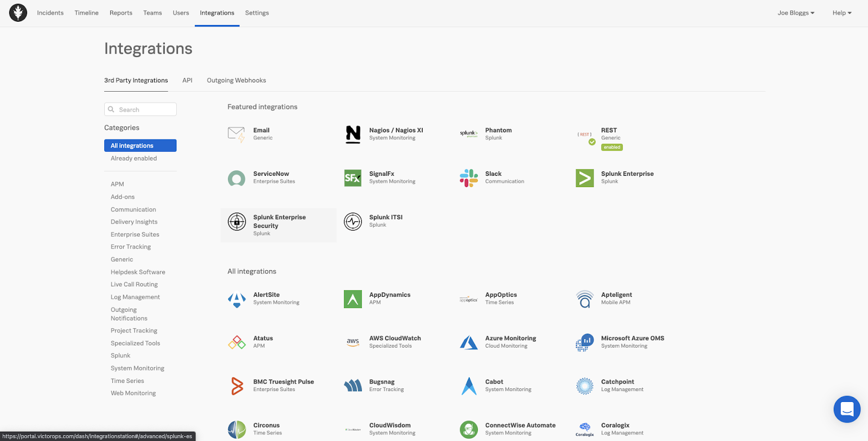Filter by Specialized Tools category
The width and height of the screenshot is (868, 441).
(x=136, y=343)
